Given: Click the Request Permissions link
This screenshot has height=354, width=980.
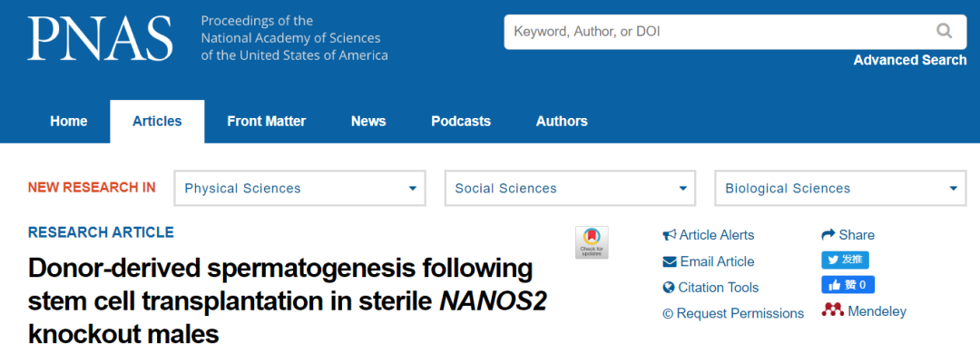Looking at the screenshot, I should (733, 313).
